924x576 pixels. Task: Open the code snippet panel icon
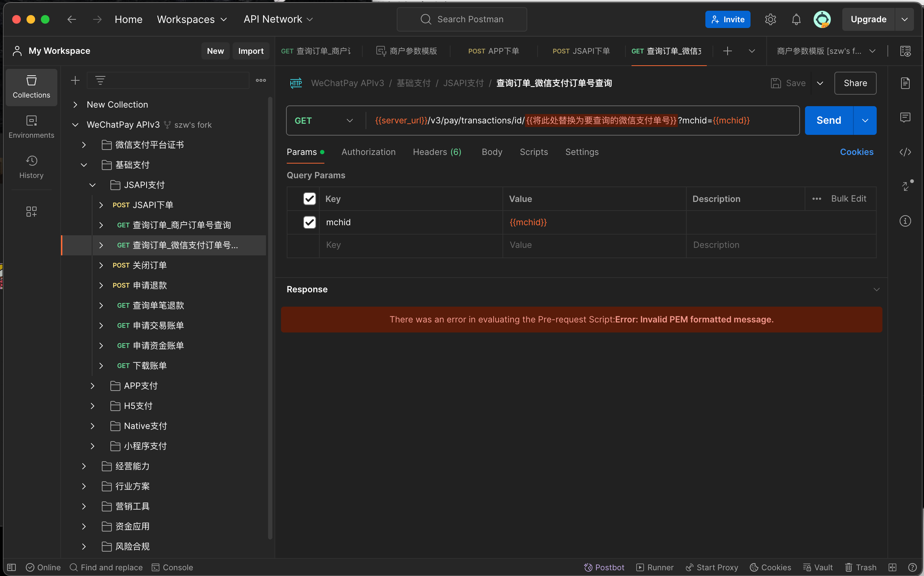tap(905, 152)
